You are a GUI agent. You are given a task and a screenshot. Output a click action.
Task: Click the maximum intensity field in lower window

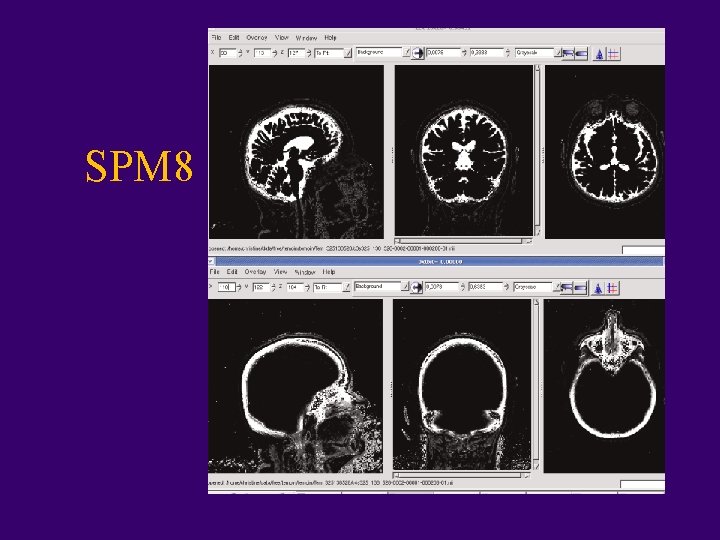point(485,287)
